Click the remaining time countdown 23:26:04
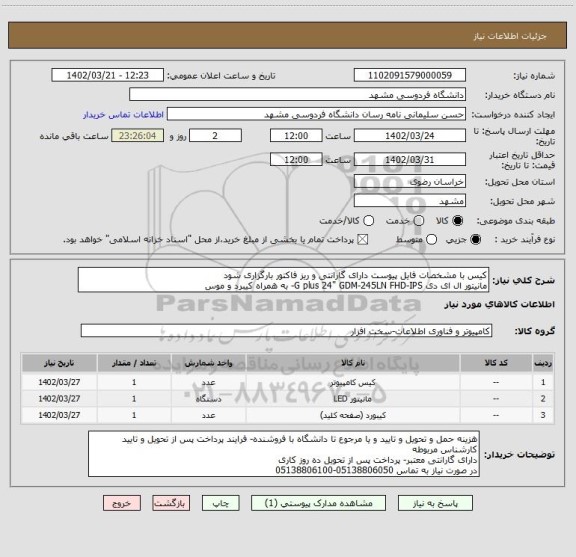The height and width of the screenshot is (557, 576). (138, 136)
